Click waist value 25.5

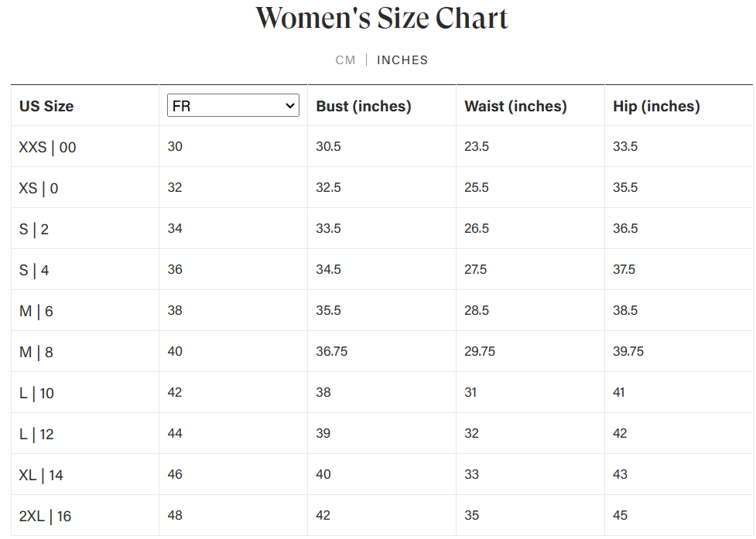coord(477,187)
